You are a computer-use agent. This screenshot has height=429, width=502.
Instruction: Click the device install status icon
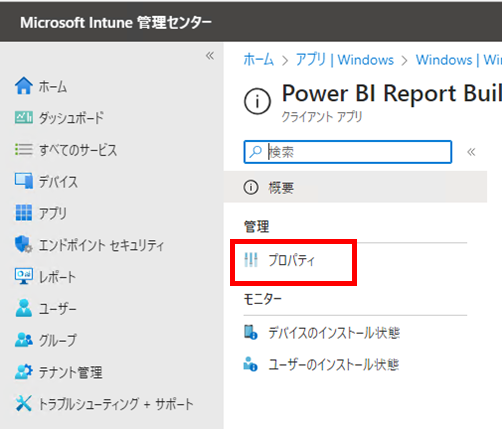tap(251, 332)
